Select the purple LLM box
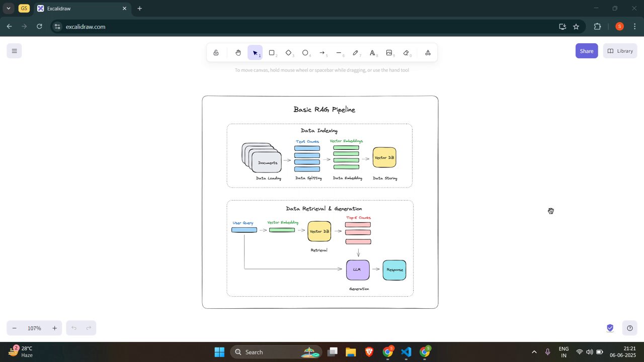The image size is (644, 362). (358, 270)
